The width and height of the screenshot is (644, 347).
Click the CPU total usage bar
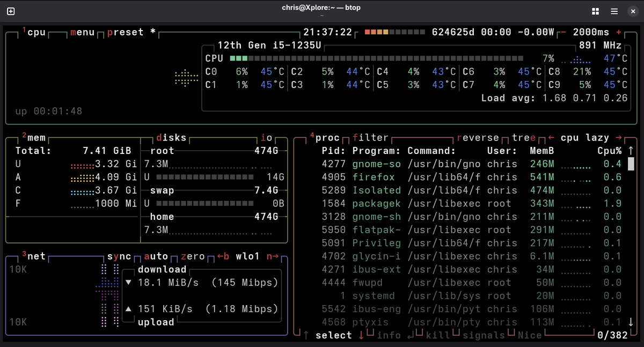(x=377, y=58)
